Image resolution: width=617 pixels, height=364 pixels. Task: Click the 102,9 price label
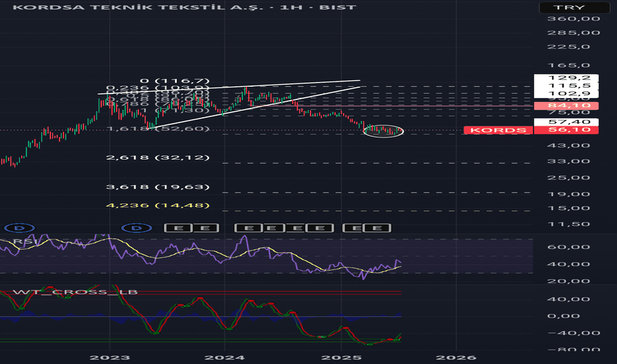pyautogui.click(x=566, y=94)
